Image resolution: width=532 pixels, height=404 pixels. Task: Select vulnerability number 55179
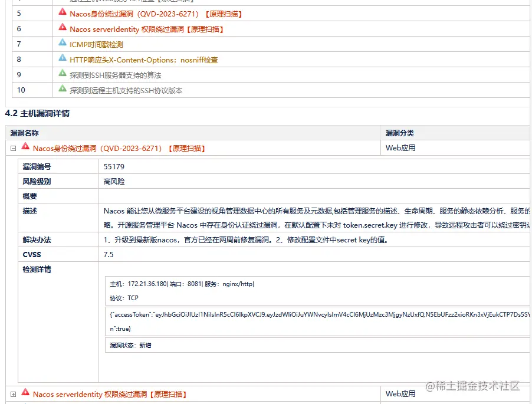(114, 166)
